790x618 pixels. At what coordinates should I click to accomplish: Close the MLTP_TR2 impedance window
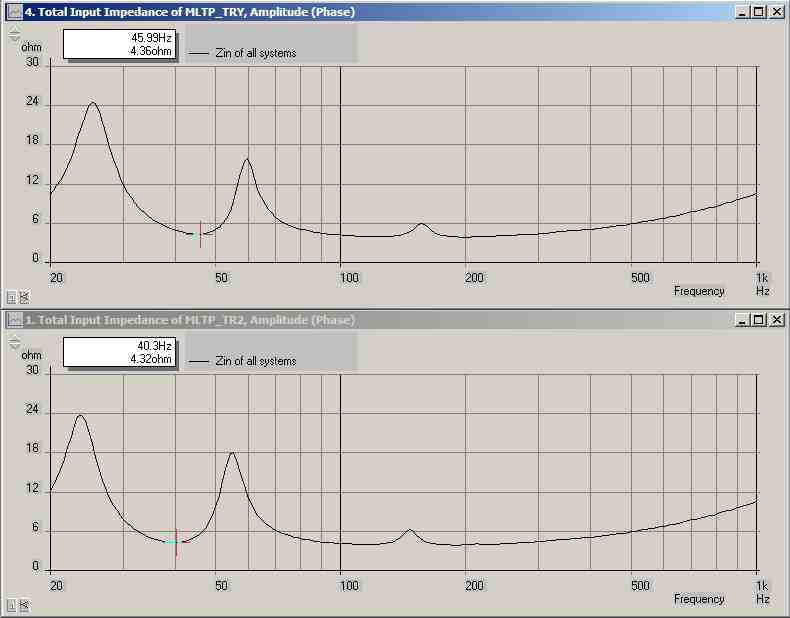click(x=777, y=320)
